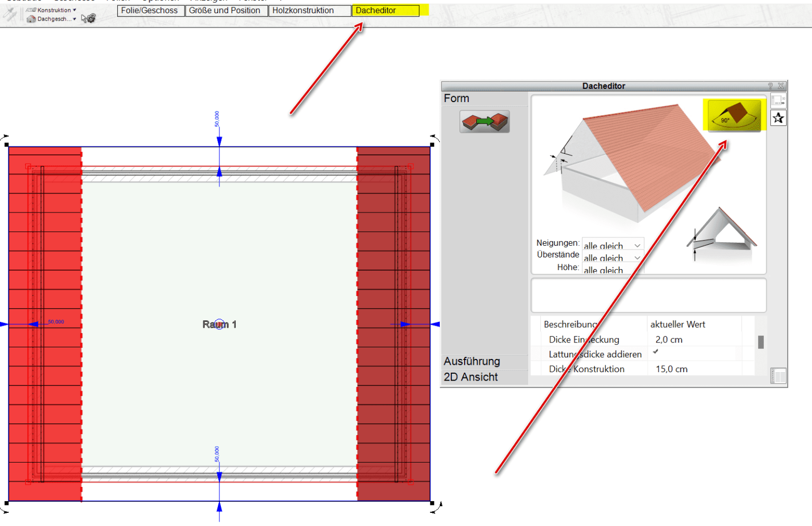Click the display mode icon top-right of Dacheditor
Viewport: 812px width, 526px height.
click(x=777, y=100)
